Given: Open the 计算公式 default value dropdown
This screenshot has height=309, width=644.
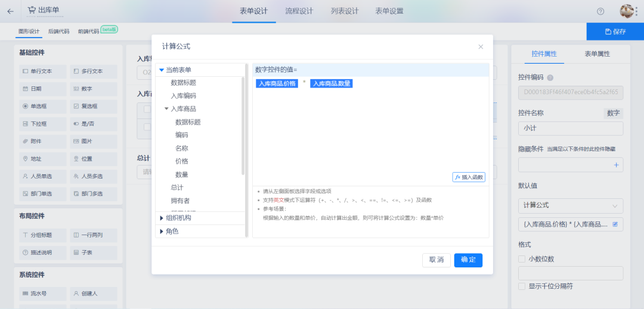Looking at the screenshot, I should coord(571,206).
